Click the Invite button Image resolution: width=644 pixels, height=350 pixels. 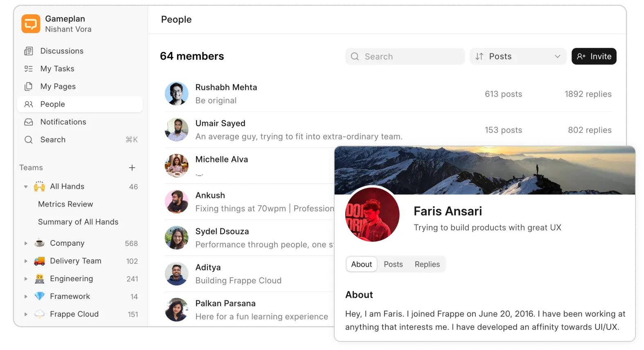pos(594,56)
